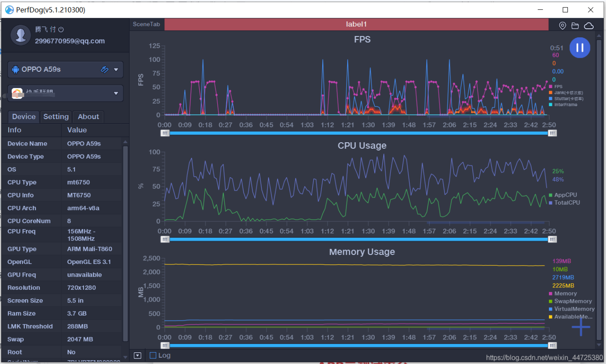Click the FPS chart left range slider handle
Image resolution: width=606 pixels, height=364 pixels.
(x=165, y=133)
